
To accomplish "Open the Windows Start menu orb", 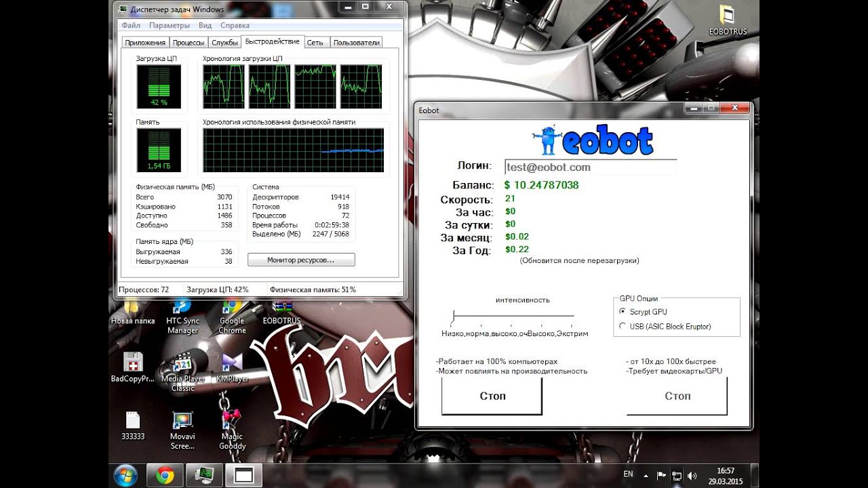I will pyautogui.click(x=126, y=476).
